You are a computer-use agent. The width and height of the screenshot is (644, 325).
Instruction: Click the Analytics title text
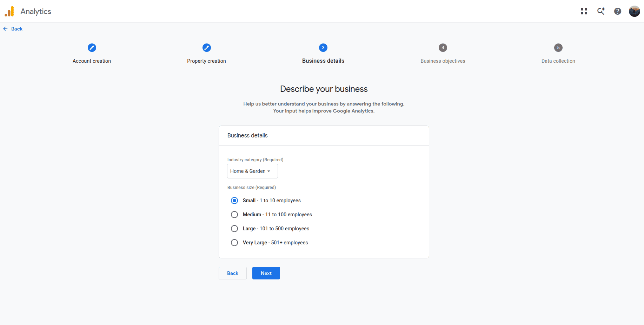point(36,11)
